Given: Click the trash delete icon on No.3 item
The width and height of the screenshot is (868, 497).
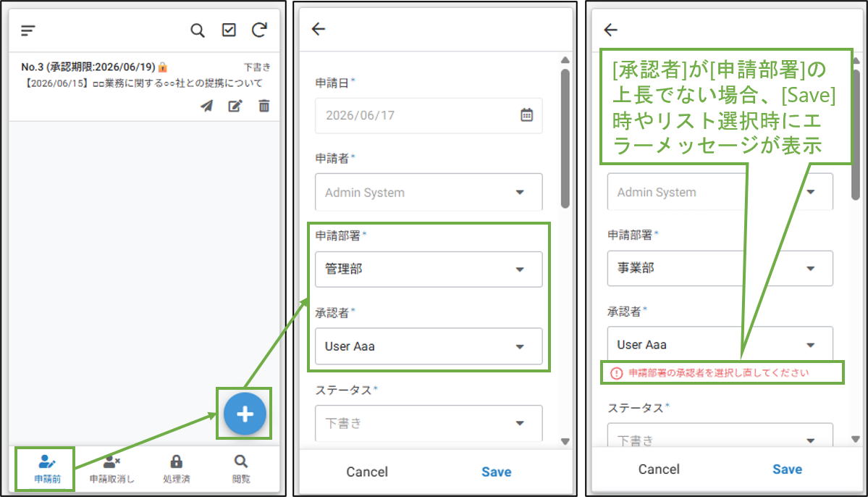Looking at the screenshot, I should (x=264, y=106).
